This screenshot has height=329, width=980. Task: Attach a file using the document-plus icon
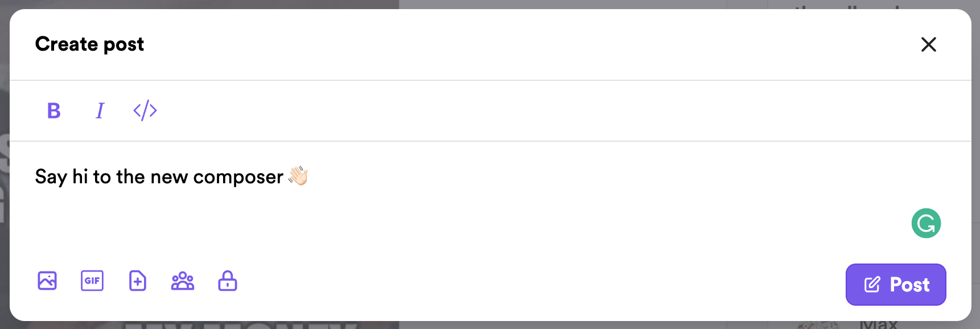(x=137, y=281)
